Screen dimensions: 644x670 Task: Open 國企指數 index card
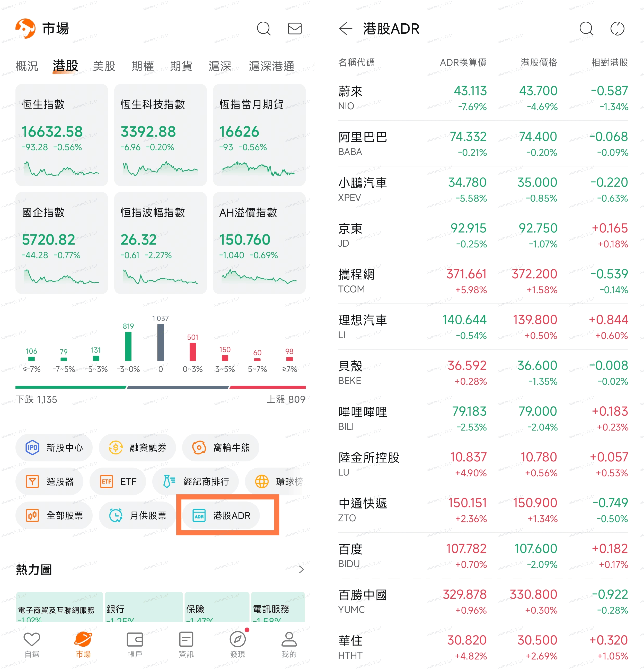62,243
